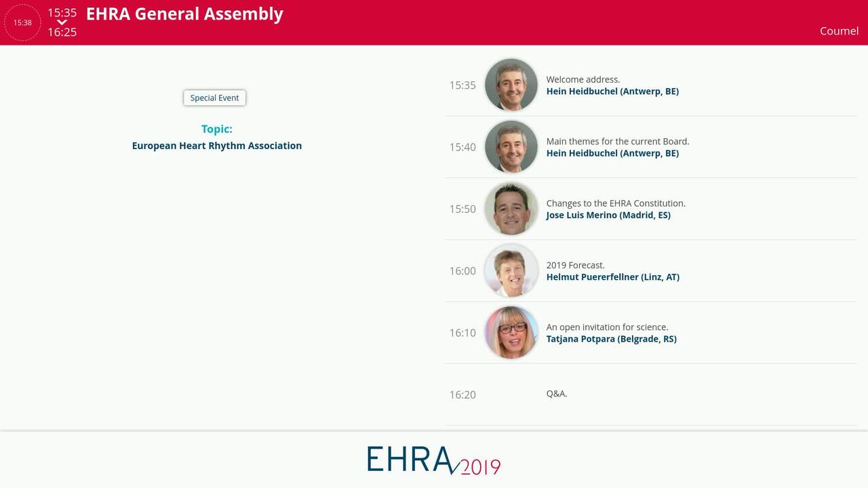Screen dimensions: 868x488
Task: Select Hein Heidbuchel's name under Welcome address
Action: [x=612, y=91]
